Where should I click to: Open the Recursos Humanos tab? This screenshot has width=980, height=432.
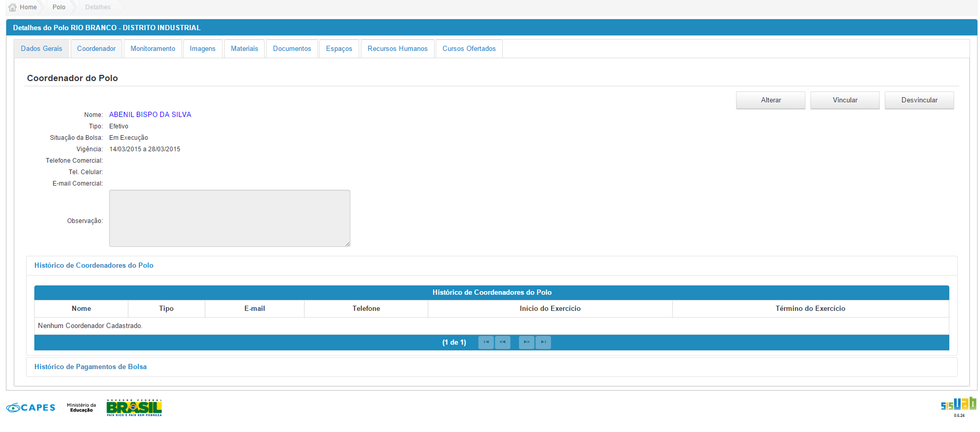tap(397, 49)
